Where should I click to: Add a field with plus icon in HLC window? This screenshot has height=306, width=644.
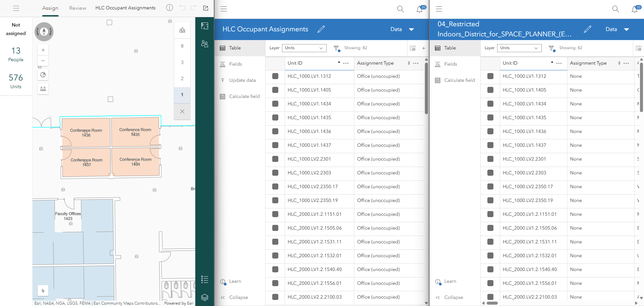click(x=424, y=48)
